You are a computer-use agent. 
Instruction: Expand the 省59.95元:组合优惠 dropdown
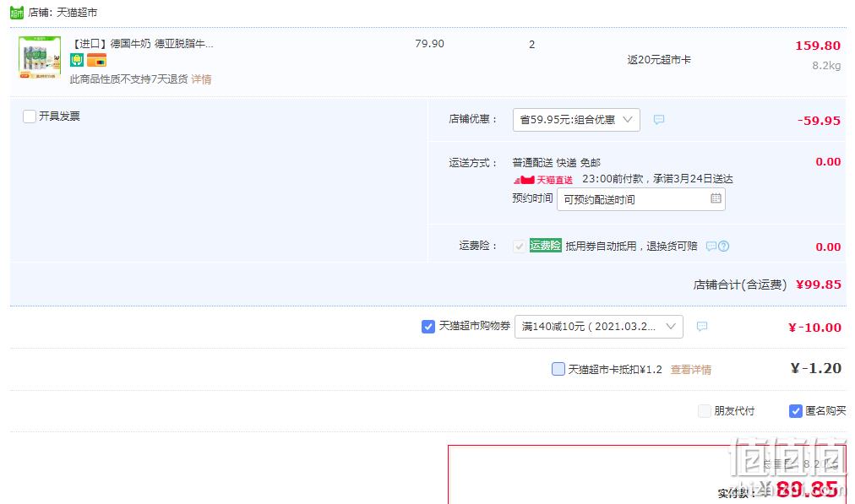[576, 120]
